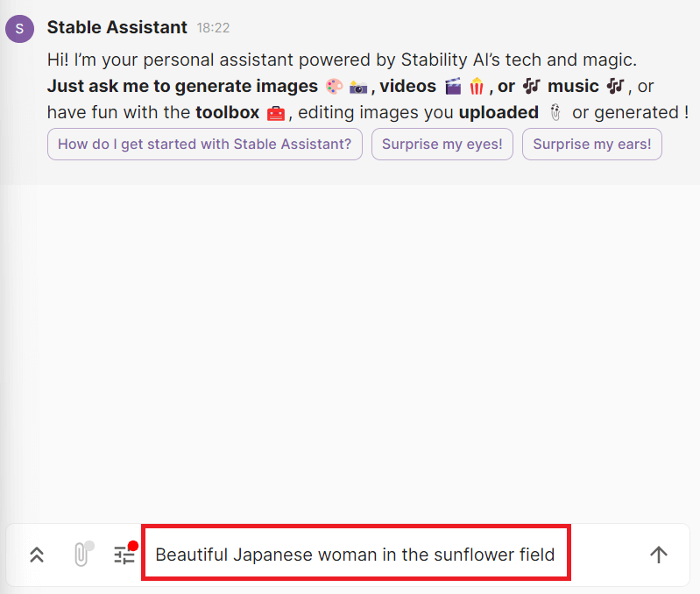Click the music notes emoji before 'music'
The width and height of the screenshot is (700, 594).
[531, 86]
